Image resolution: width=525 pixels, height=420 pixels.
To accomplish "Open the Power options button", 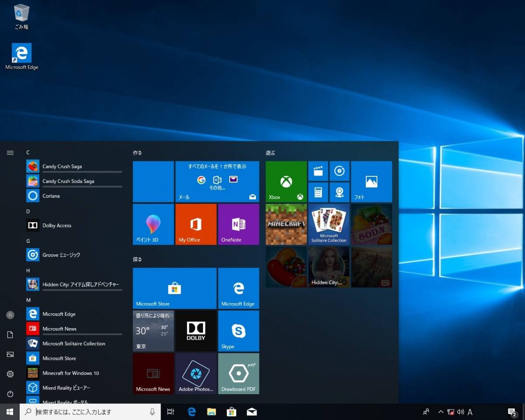I will [10, 394].
